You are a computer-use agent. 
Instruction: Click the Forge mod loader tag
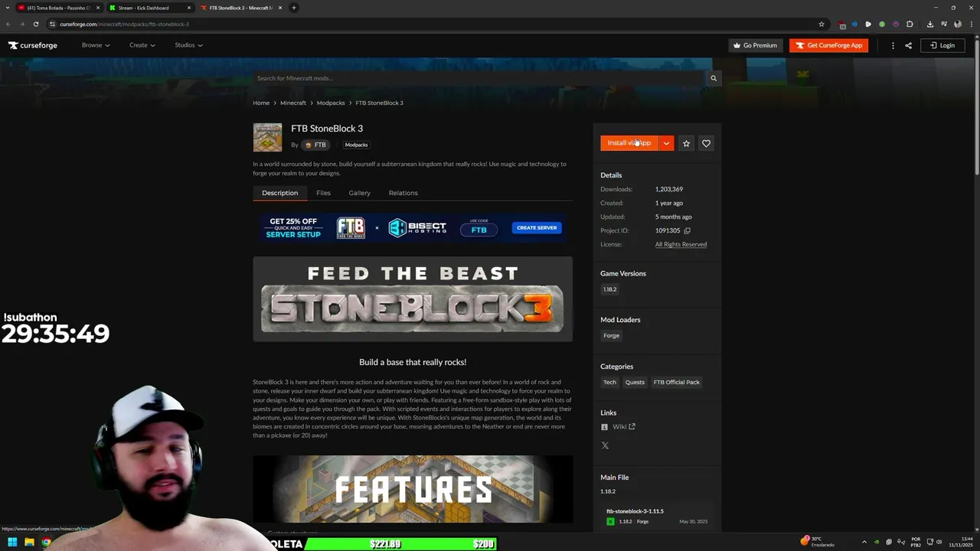pos(611,335)
